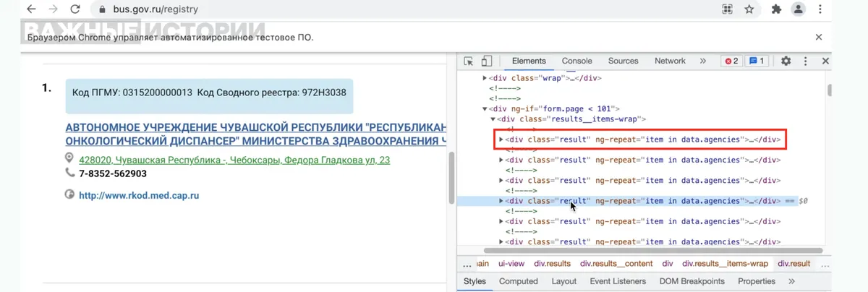This screenshot has width=868, height=292.
Task: Click the site lock icon in address bar
Action: pos(101,10)
